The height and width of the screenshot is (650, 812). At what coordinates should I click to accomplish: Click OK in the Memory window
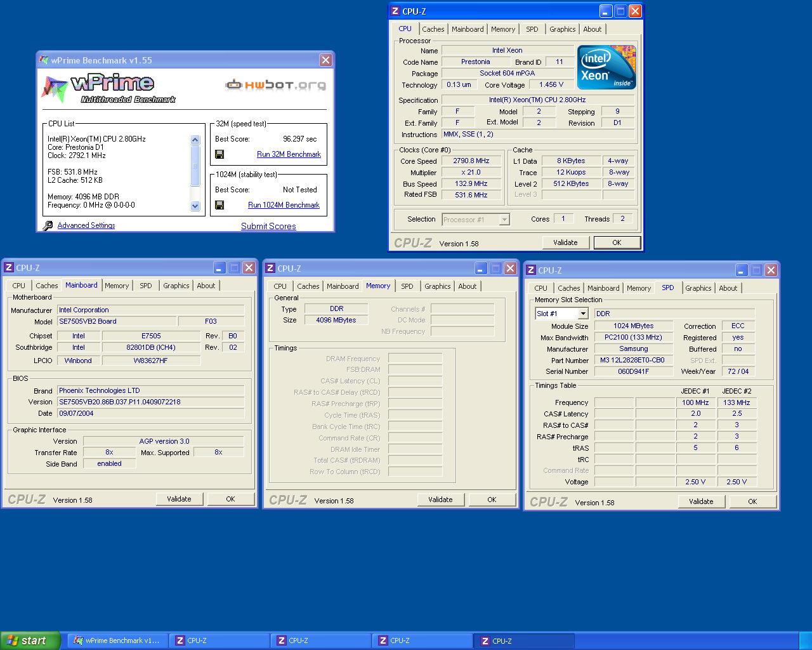tap(492, 500)
